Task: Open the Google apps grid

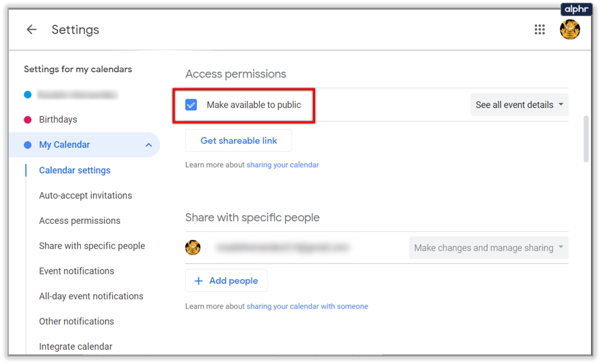Action: pos(540,30)
